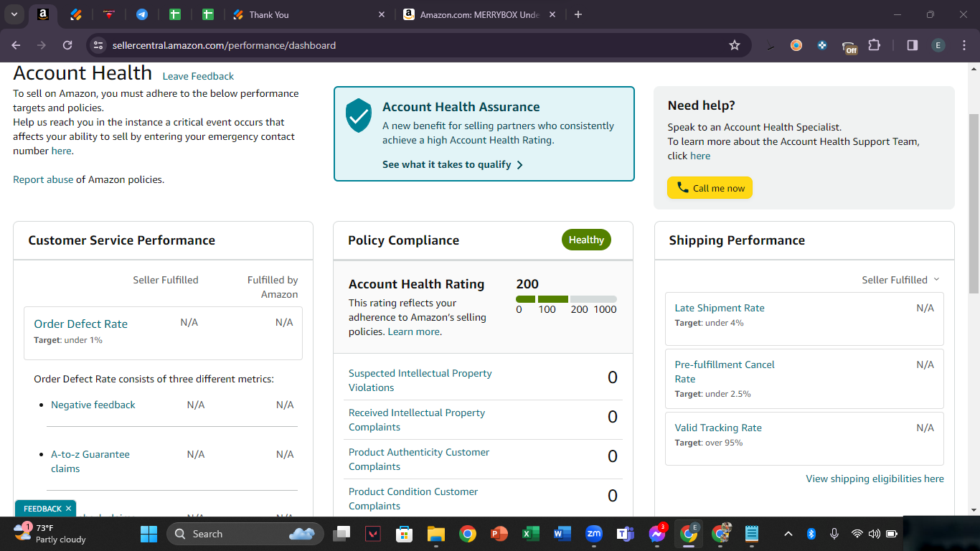
Task: Open Notepad from the taskbar
Action: 751,534
